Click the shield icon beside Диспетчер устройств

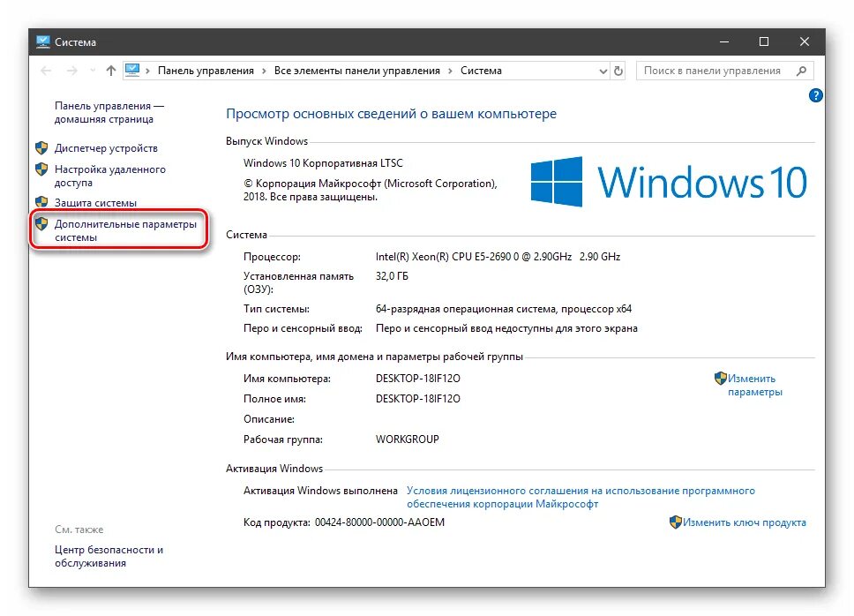click(42, 147)
